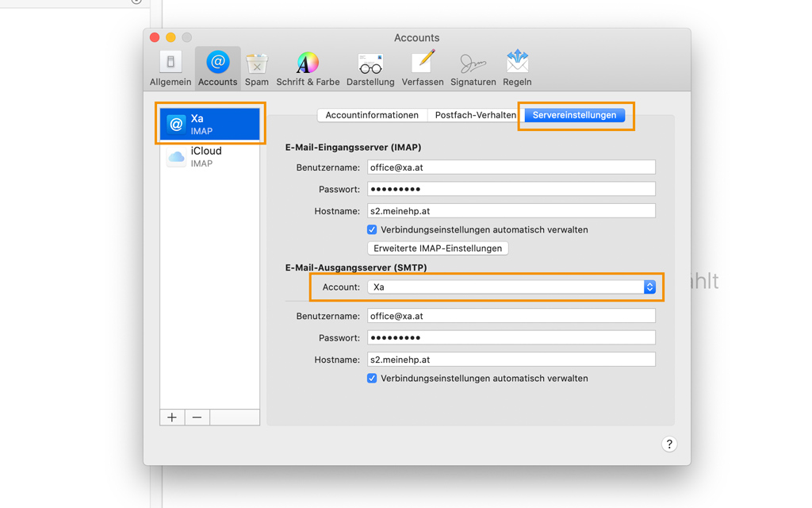Click the IMAP Hostname field
The height and width of the screenshot is (508, 812).
[511, 211]
